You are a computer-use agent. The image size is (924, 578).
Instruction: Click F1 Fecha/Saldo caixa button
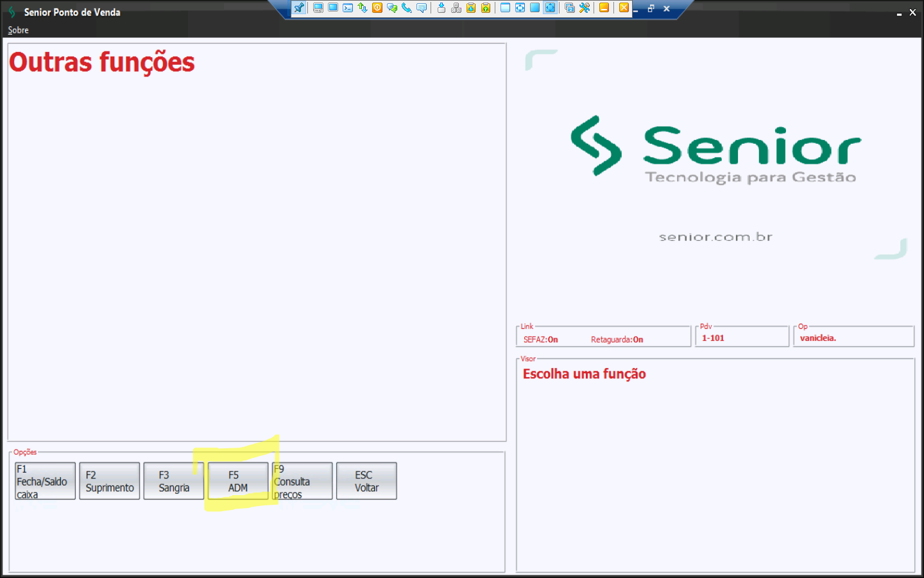click(45, 481)
